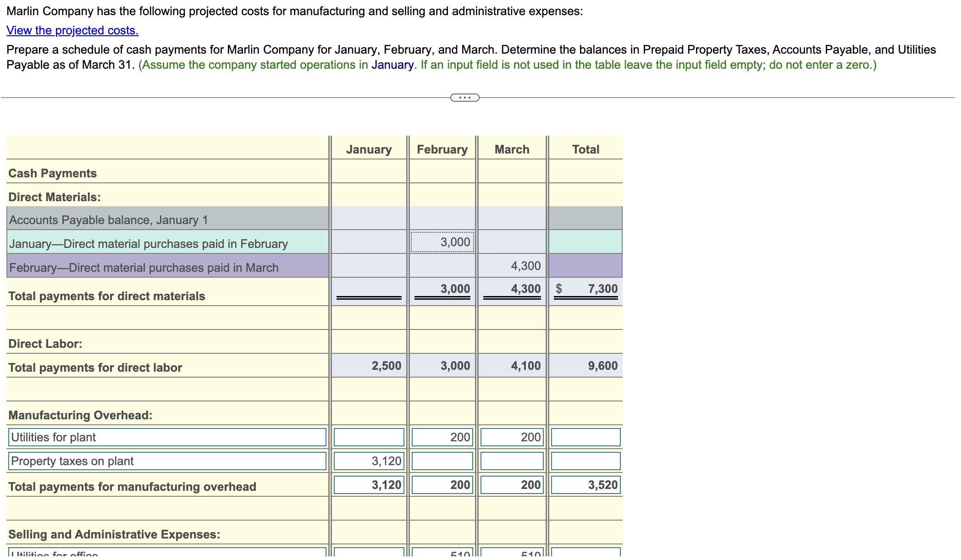The width and height of the screenshot is (961, 560).
Task: Click empty March Property taxes on plant field
Action: [512, 461]
